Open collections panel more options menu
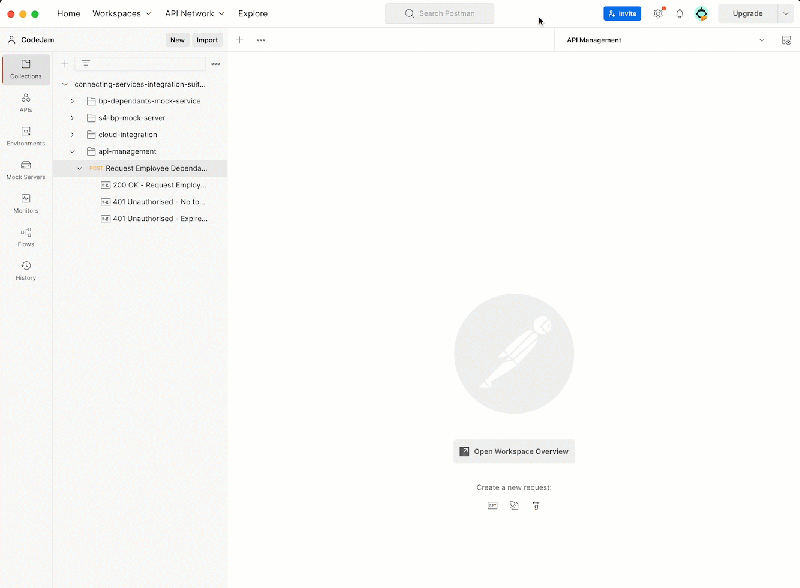The height and width of the screenshot is (588, 800). tap(215, 64)
